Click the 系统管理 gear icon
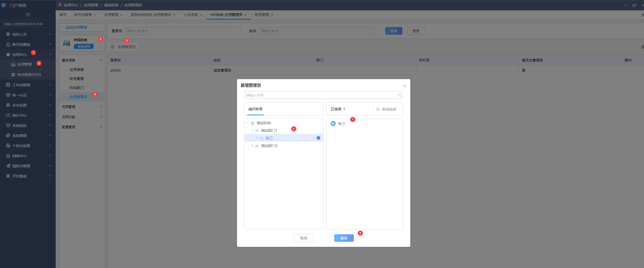 tap(8, 135)
